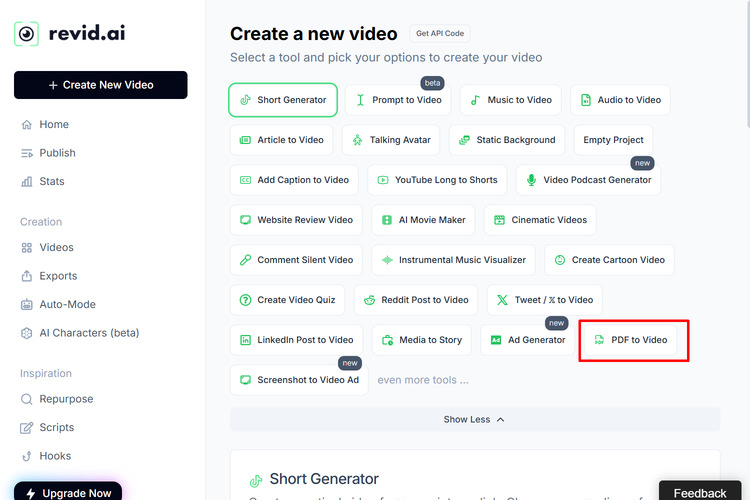Click the Cinematic Videos clapper icon
Image resolution: width=750 pixels, height=500 pixels.
tap(499, 220)
